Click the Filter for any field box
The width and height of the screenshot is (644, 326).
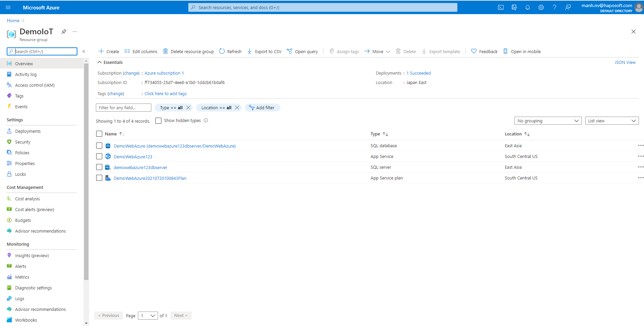click(x=123, y=108)
